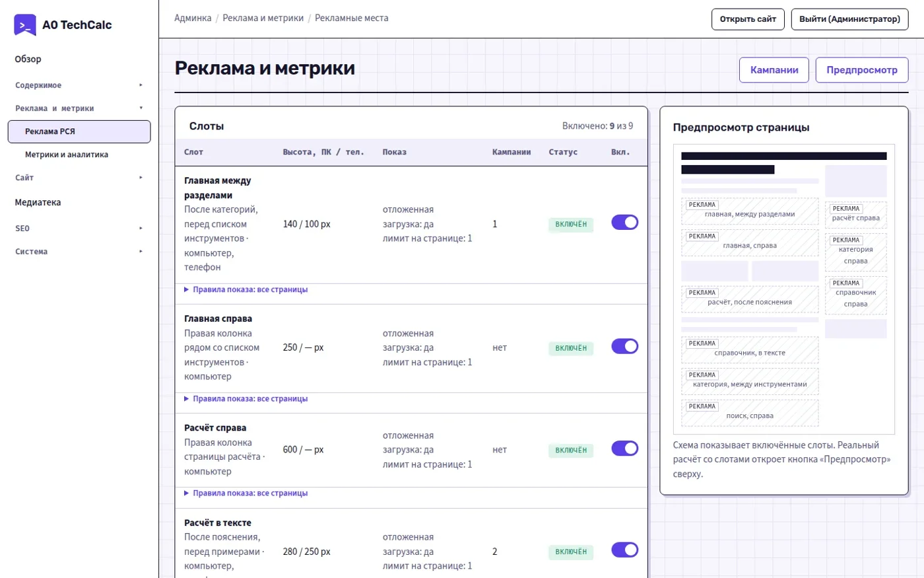Click preview block справочник справа

[x=855, y=295]
